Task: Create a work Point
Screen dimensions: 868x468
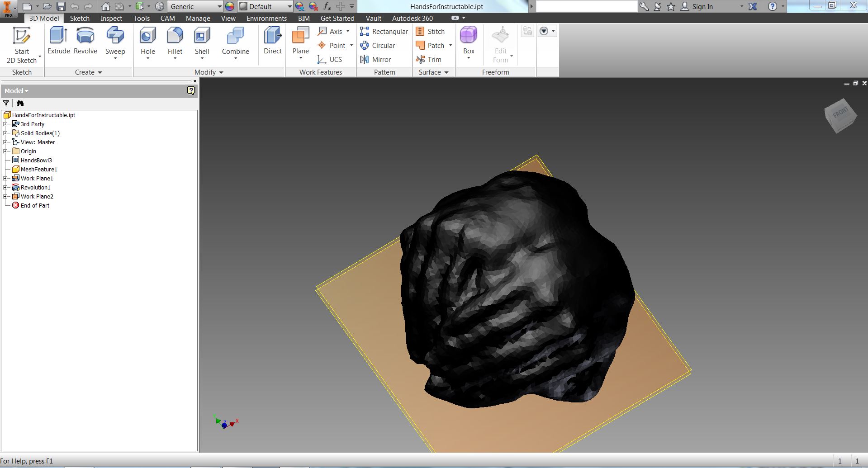Action: (x=335, y=45)
